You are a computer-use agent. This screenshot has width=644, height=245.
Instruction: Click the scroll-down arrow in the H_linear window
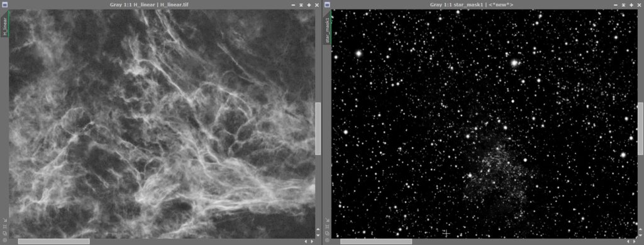coord(318,235)
